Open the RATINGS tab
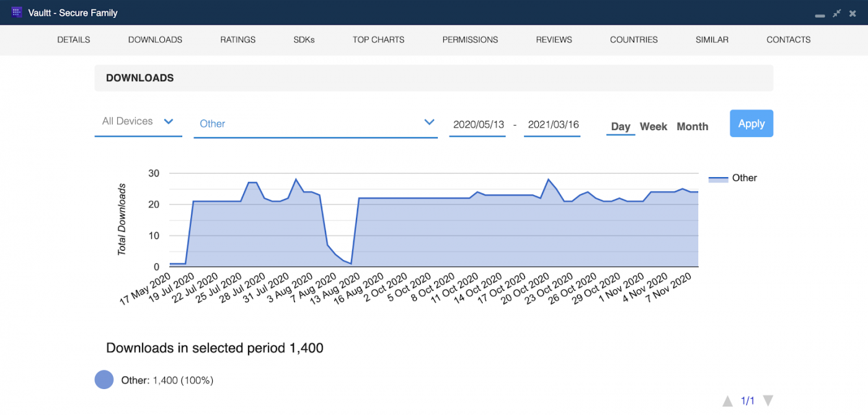868x415 pixels. coord(238,40)
